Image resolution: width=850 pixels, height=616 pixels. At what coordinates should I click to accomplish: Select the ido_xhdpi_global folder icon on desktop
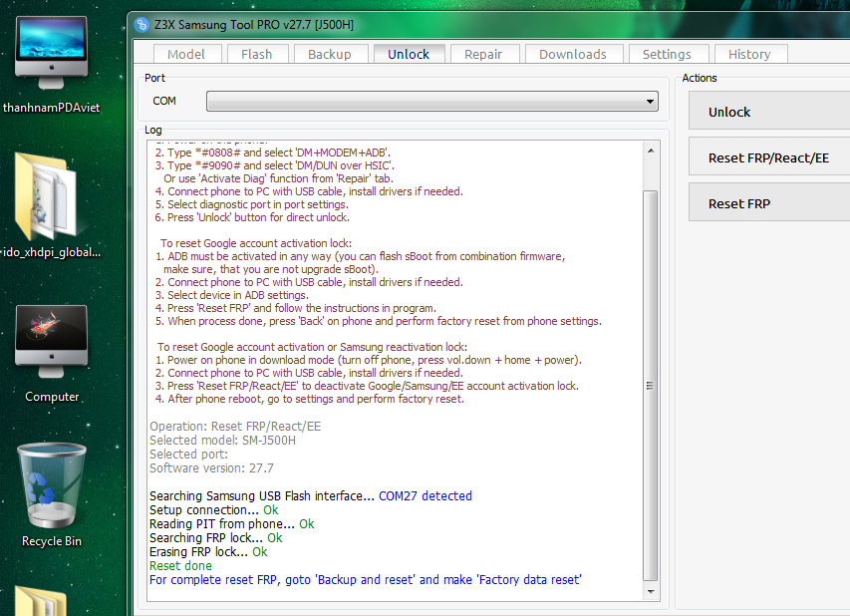pyautogui.click(x=52, y=205)
